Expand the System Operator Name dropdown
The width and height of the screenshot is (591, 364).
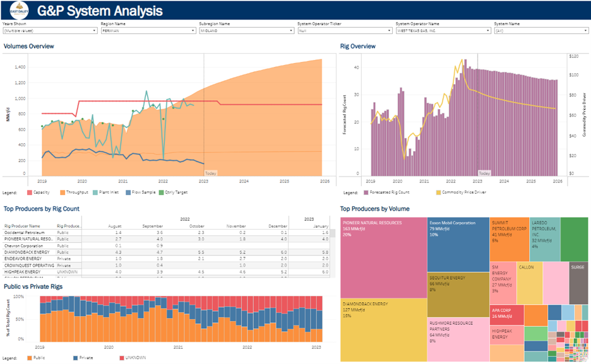(443, 31)
